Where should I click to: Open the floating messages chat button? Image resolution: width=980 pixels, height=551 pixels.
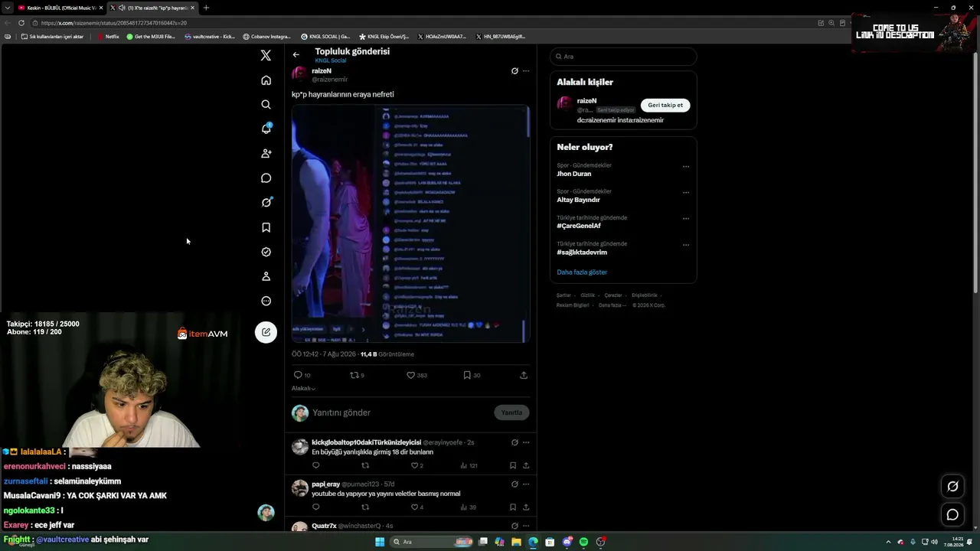pos(952,515)
